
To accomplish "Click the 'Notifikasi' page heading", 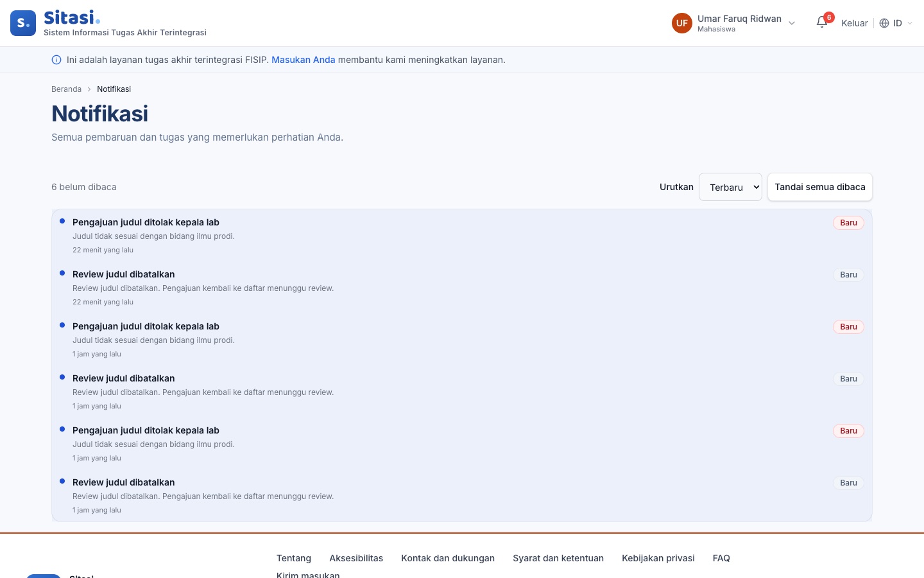I will 100,114.
